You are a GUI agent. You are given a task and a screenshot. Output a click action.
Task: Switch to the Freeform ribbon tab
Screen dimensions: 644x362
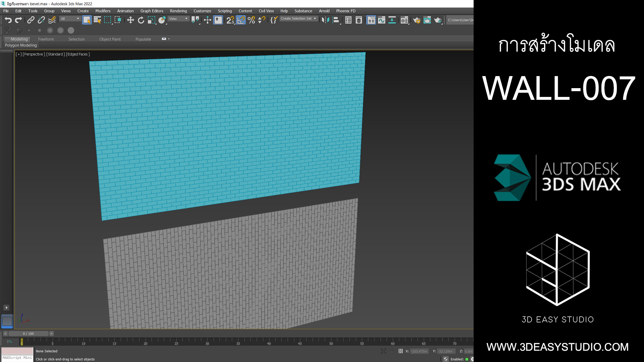(46, 39)
